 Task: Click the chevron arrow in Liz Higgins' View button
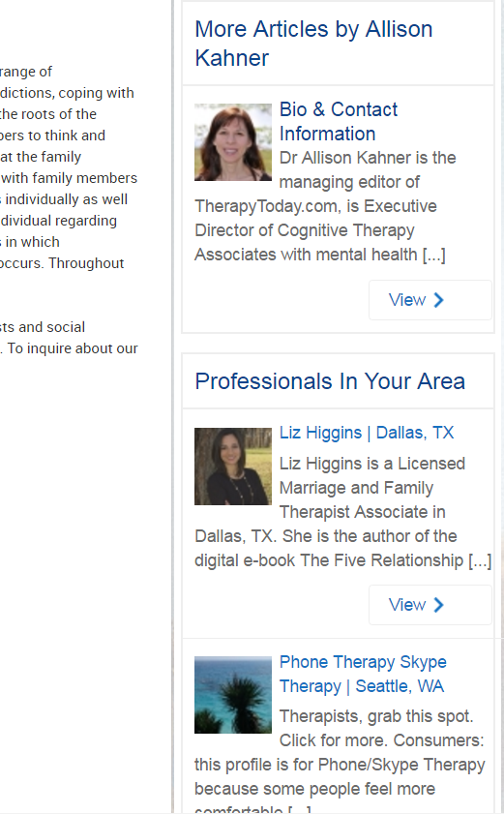pyautogui.click(x=439, y=605)
